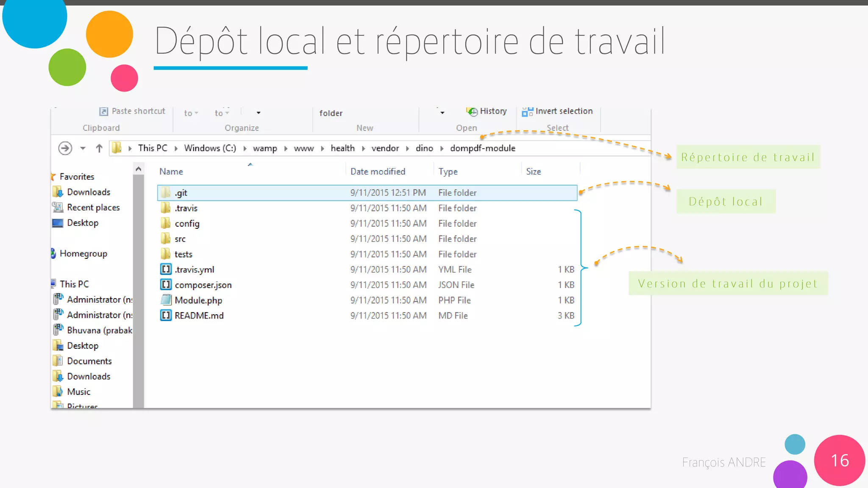This screenshot has width=868, height=488.
Task: Click the Invert selection icon
Action: [527, 111]
